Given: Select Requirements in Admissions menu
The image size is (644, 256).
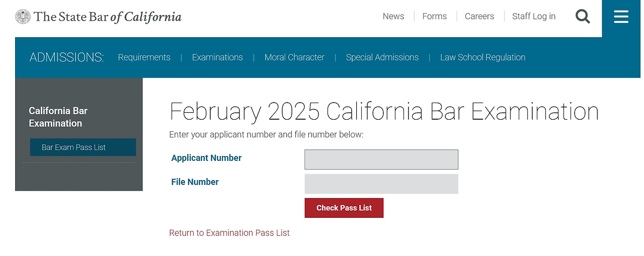Looking at the screenshot, I should [144, 57].
